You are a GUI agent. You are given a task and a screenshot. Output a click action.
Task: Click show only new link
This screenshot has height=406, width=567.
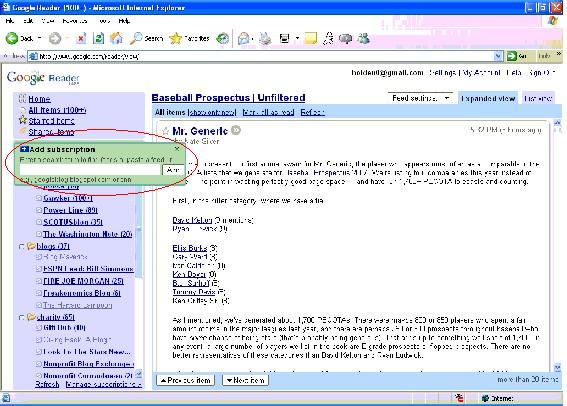point(213,112)
